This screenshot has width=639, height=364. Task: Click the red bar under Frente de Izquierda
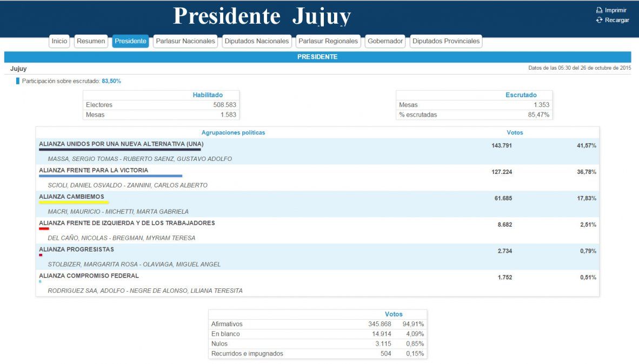coord(44,228)
